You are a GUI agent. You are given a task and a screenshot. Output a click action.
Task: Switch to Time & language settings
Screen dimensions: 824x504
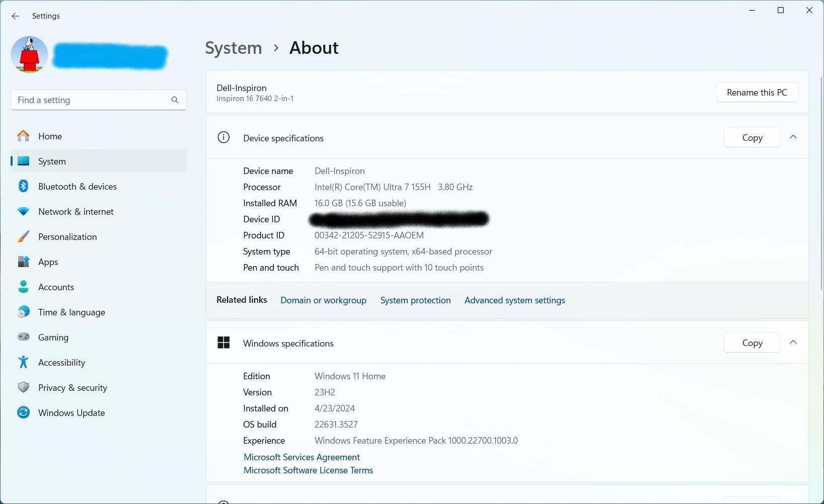[71, 312]
